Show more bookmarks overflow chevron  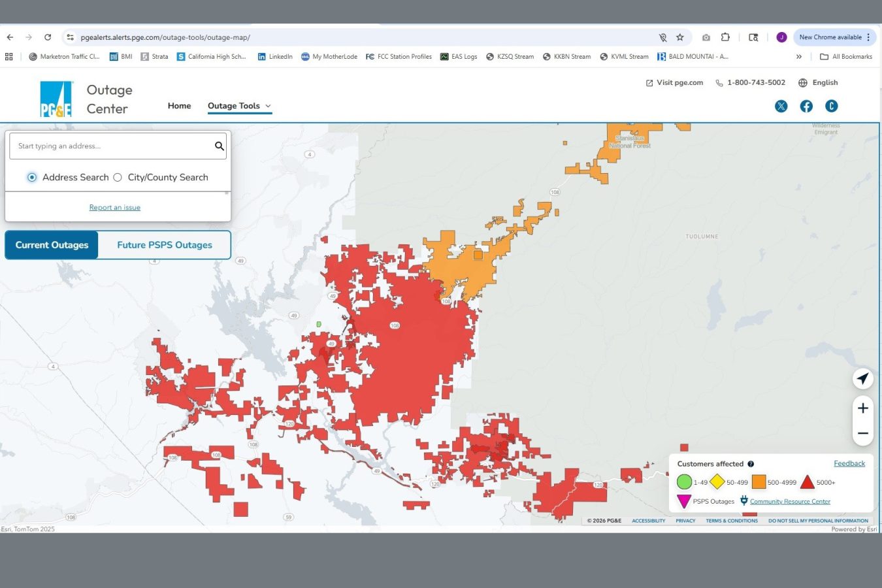point(798,57)
